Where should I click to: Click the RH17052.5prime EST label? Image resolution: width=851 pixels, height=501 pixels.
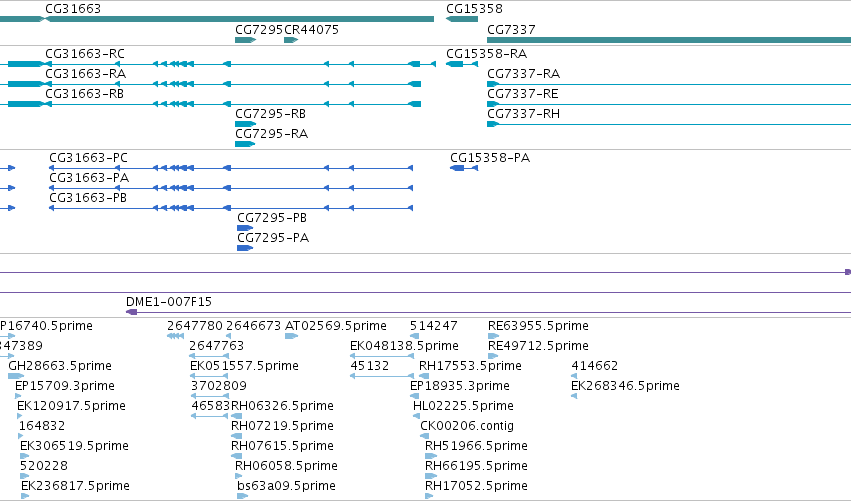[x=476, y=487]
